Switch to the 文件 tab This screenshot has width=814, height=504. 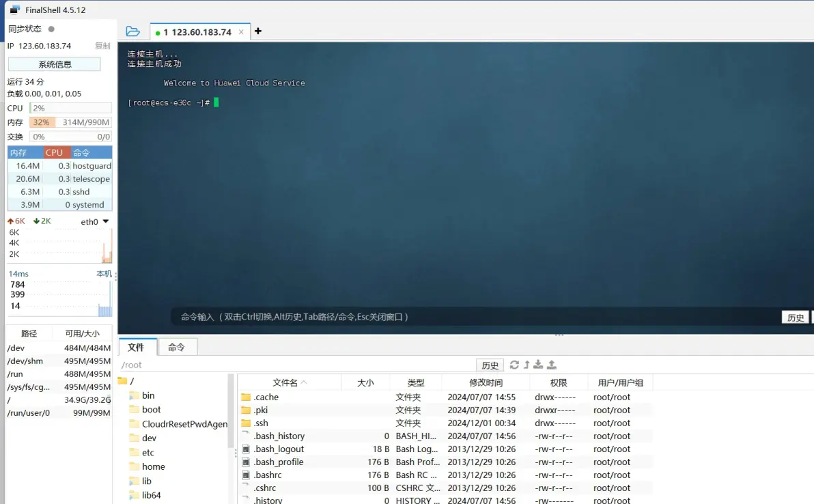click(136, 347)
